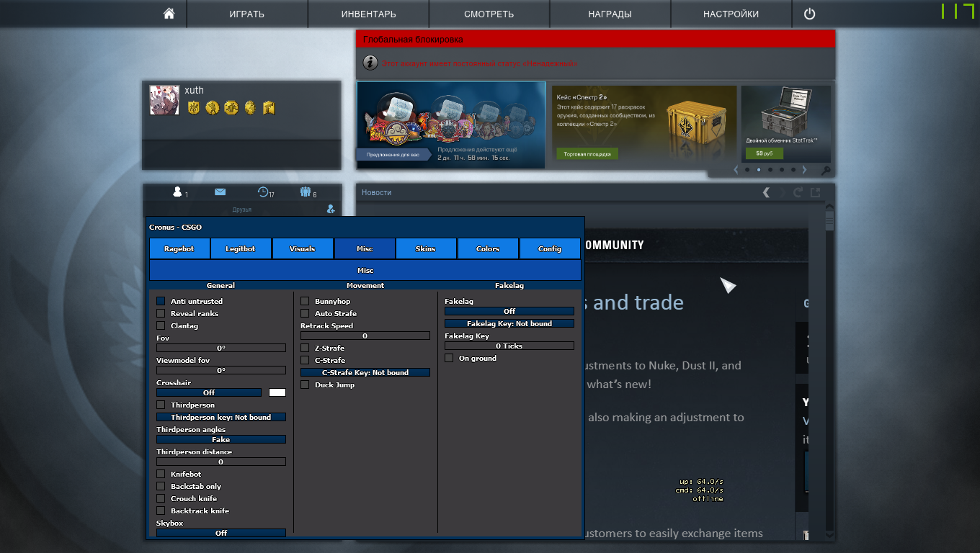
Task: Select the banner-shaped gold medal with gun
Action: click(x=269, y=108)
